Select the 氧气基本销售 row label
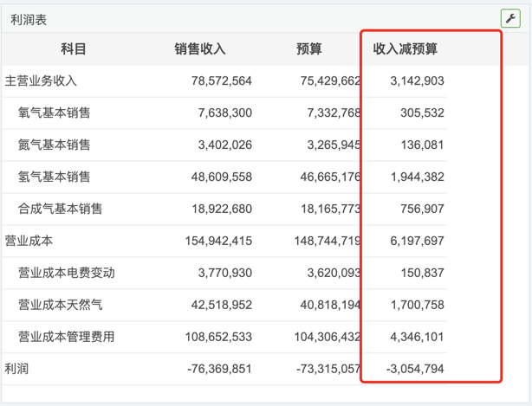The height and width of the screenshot is (406, 532). point(54,113)
